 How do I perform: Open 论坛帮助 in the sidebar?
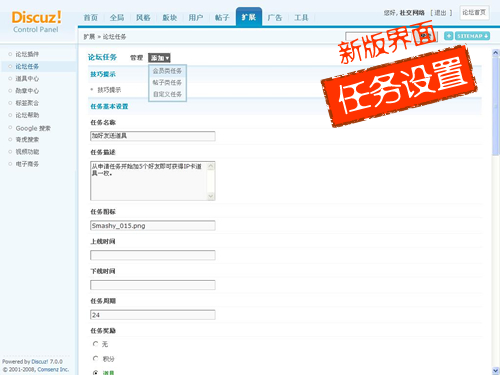27,115
